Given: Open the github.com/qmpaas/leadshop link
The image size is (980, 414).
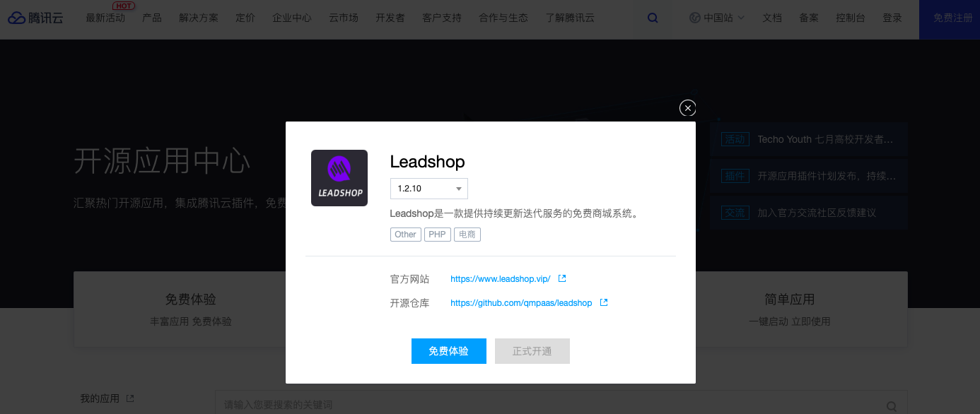Looking at the screenshot, I should (x=521, y=303).
